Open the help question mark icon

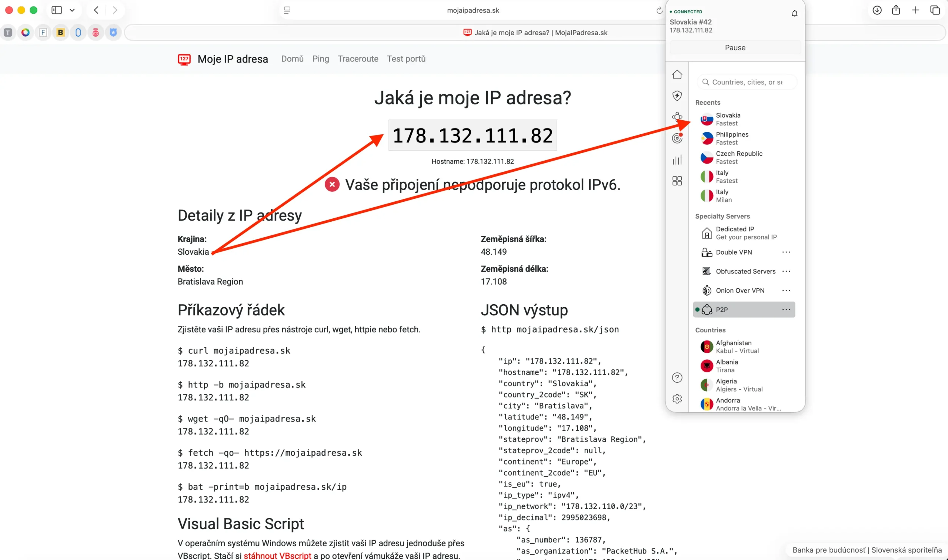click(x=677, y=378)
